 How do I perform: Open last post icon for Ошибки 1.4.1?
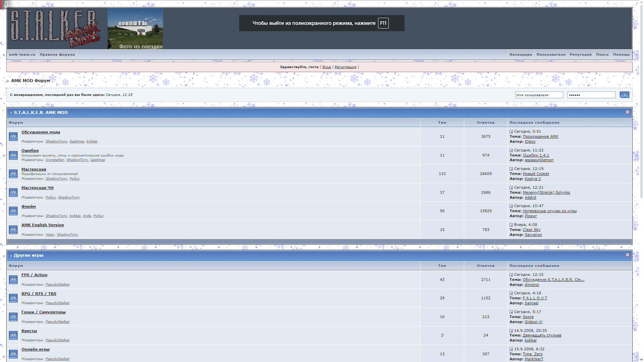coord(511,150)
